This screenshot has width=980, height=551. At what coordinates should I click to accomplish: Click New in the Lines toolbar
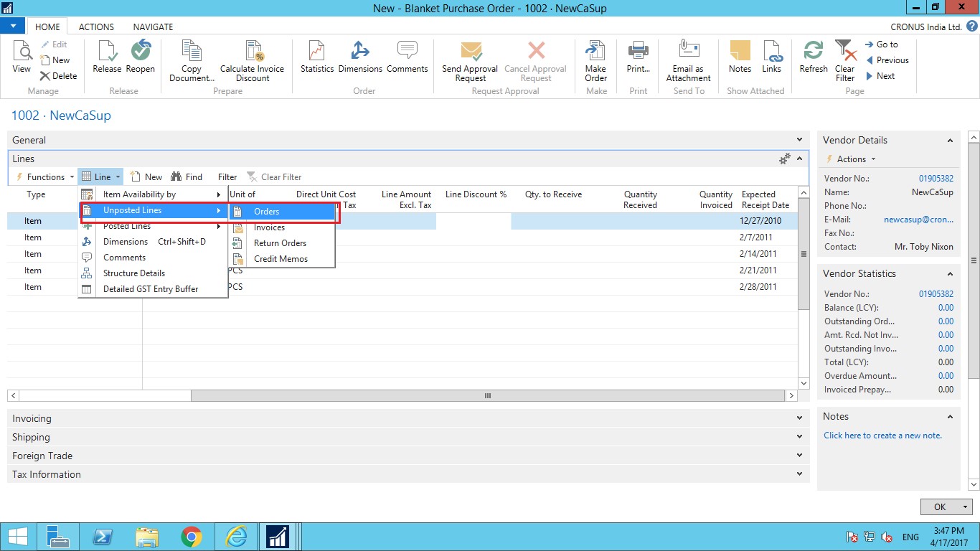(146, 177)
